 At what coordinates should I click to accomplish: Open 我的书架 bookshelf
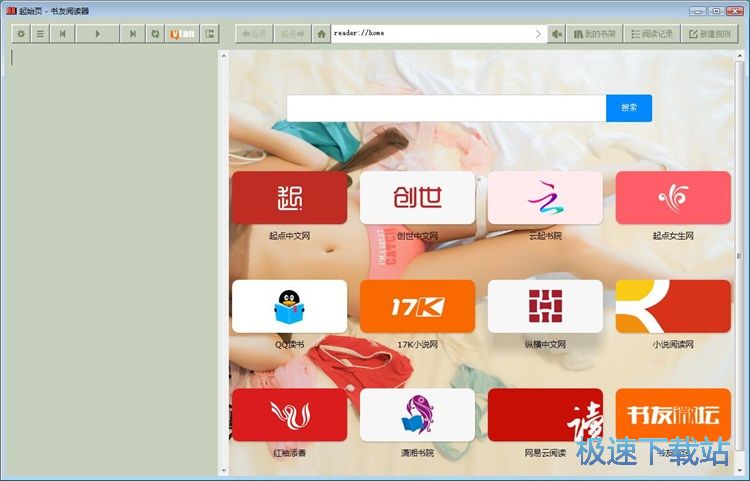click(595, 34)
